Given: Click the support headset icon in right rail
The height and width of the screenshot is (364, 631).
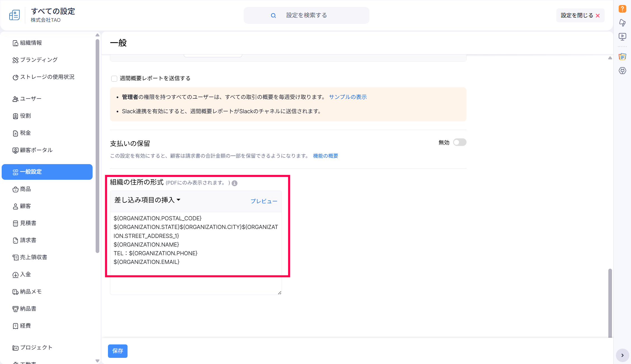Looking at the screenshot, I should [x=622, y=71].
